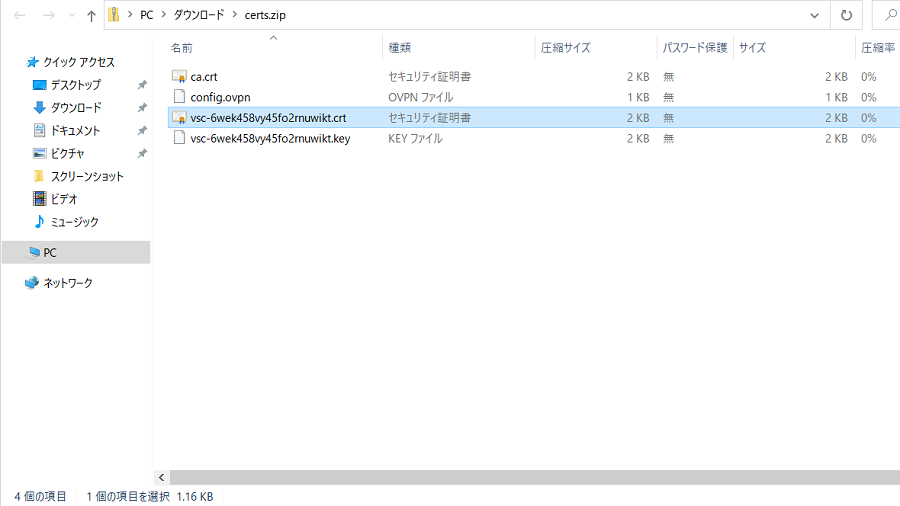Refresh the folder view

846,15
